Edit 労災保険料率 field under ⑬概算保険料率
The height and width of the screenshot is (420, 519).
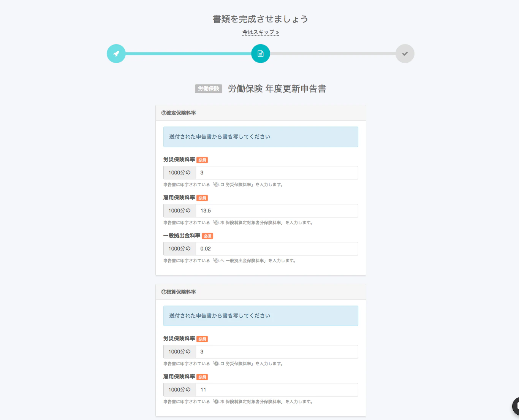tap(277, 352)
